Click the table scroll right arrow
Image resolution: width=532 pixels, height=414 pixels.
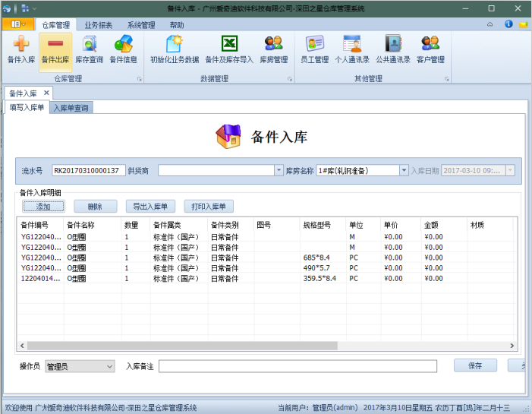pyautogui.click(x=512, y=346)
